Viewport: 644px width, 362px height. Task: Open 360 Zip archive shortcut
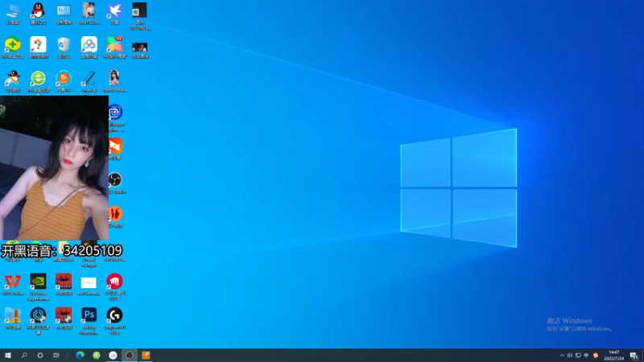13,319
